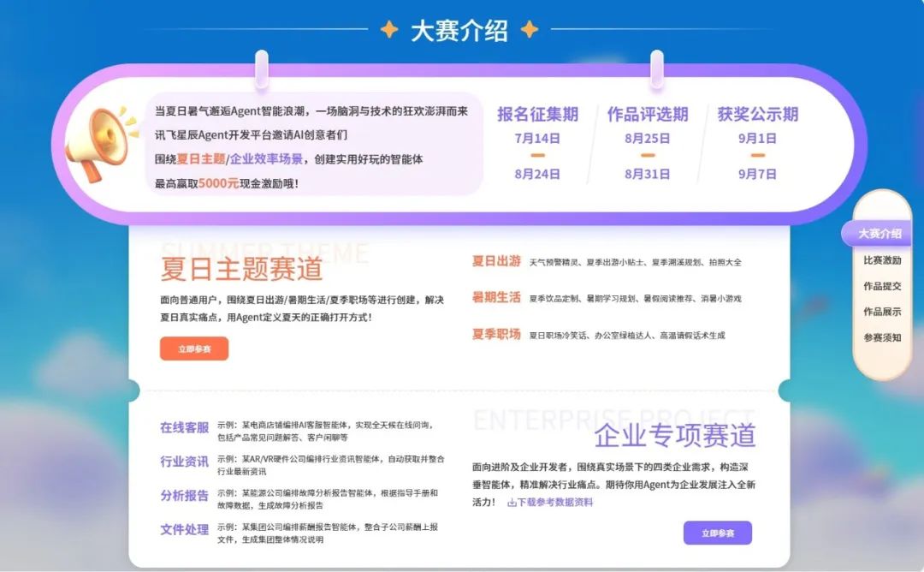Click the 某集团公司 example text

(x=328, y=533)
